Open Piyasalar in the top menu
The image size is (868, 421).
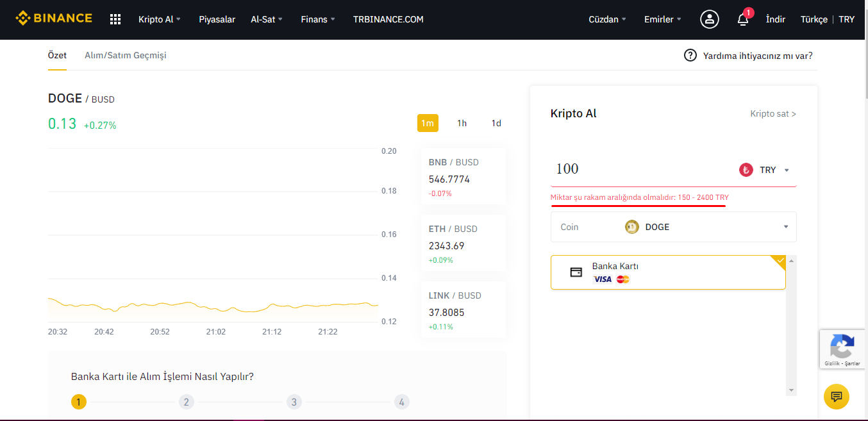[x=217, y=19]
